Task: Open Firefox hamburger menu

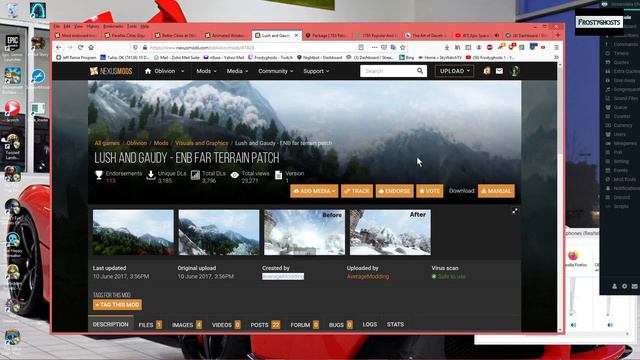Action: (556, 47)
